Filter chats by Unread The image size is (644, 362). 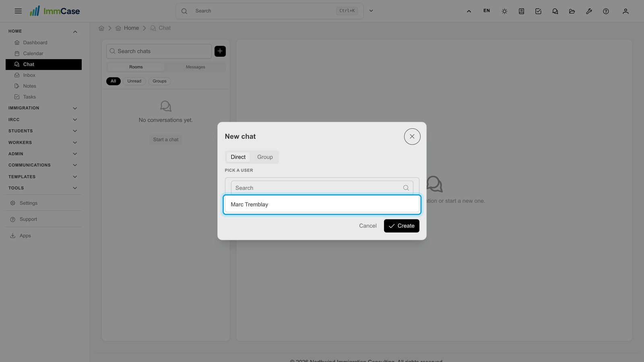[x=134, y=81]
